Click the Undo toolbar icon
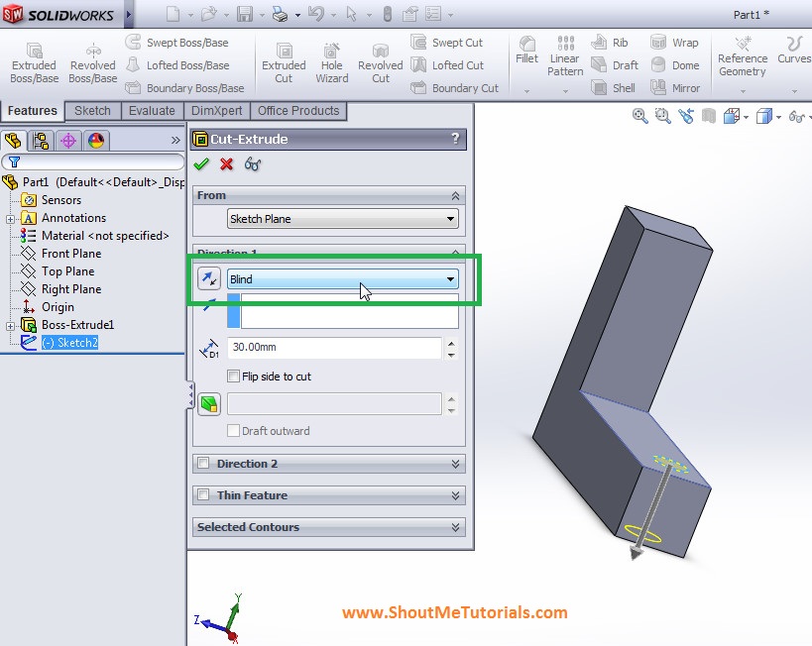 316,14
